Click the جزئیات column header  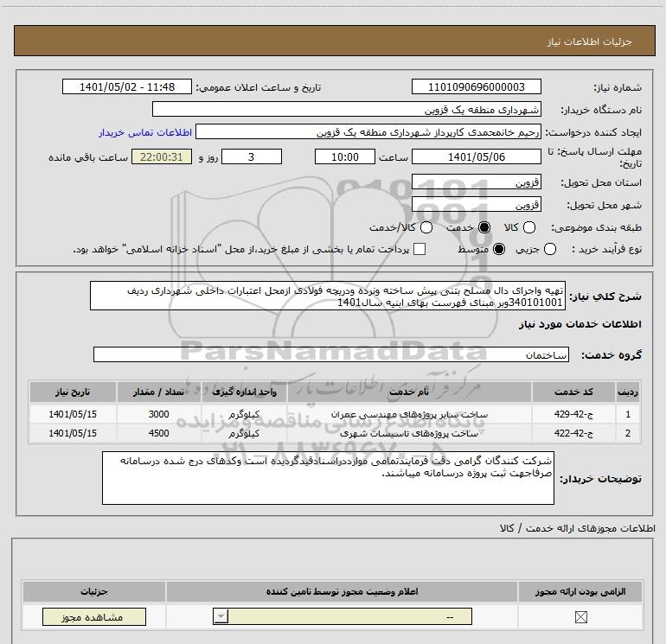tap(94, 591)
